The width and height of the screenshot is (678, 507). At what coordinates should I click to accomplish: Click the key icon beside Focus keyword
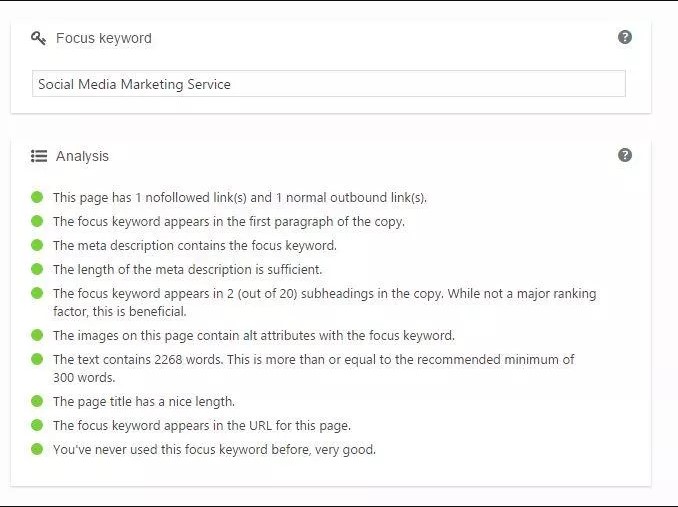click(x=38, y=38)
